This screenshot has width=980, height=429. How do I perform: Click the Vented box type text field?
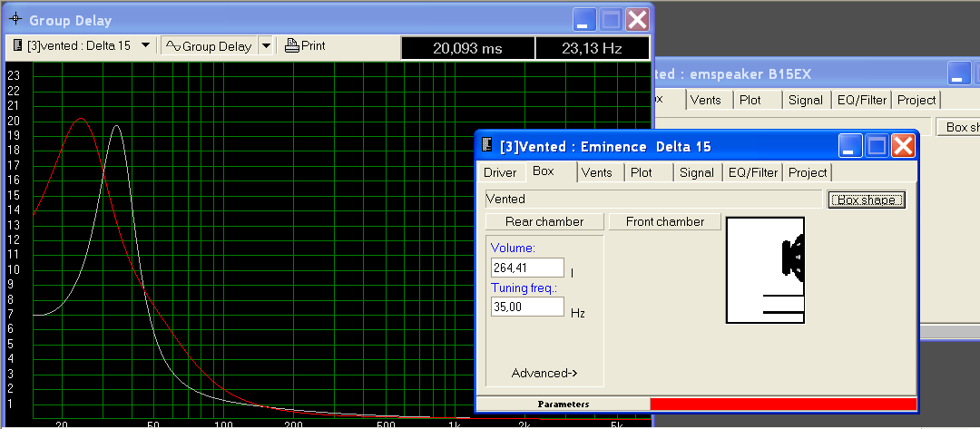tap(653, 200)
